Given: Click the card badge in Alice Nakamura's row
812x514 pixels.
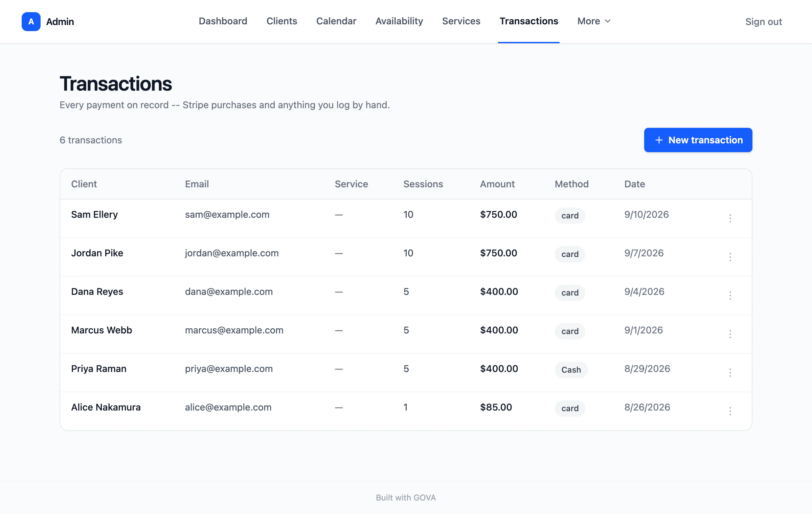Looking at the screenshot, I should coord(570,408).
